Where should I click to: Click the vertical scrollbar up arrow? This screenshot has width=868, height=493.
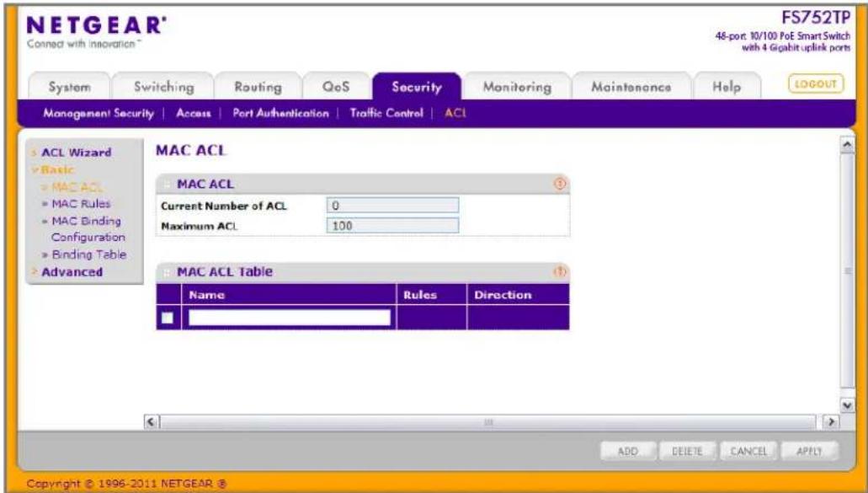(847, 145)
